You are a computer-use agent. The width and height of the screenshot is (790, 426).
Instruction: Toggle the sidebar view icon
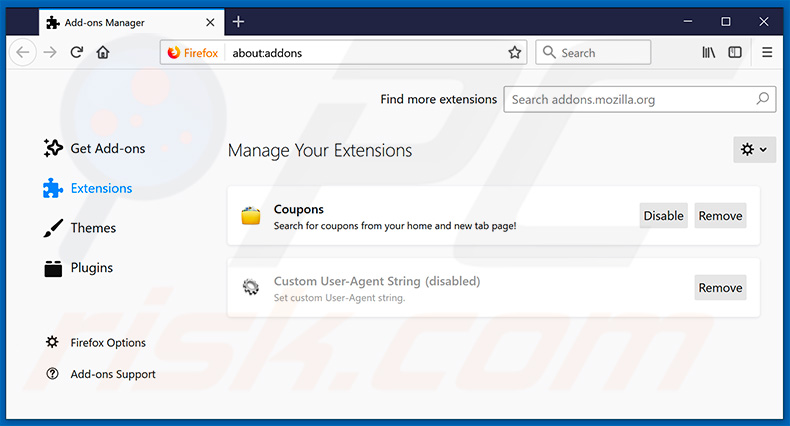pyautogui.click(x=735, y=53)
